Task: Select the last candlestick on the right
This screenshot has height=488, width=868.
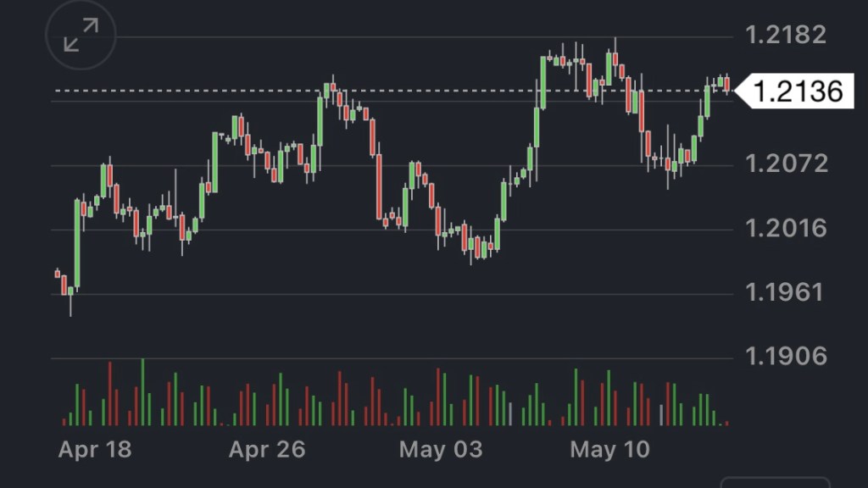Action: [x=726, y=84]
